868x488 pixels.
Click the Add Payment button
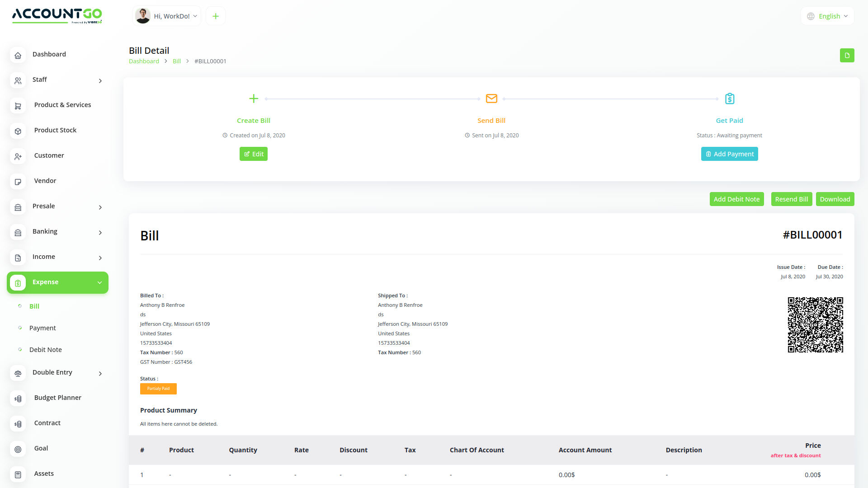tap(729, 154)
